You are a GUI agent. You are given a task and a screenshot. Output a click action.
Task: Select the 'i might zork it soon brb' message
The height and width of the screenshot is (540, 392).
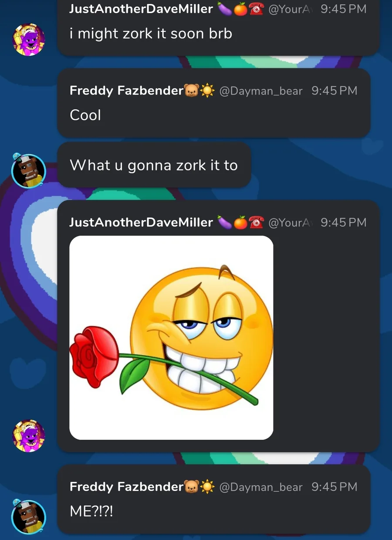click(151, 34)
